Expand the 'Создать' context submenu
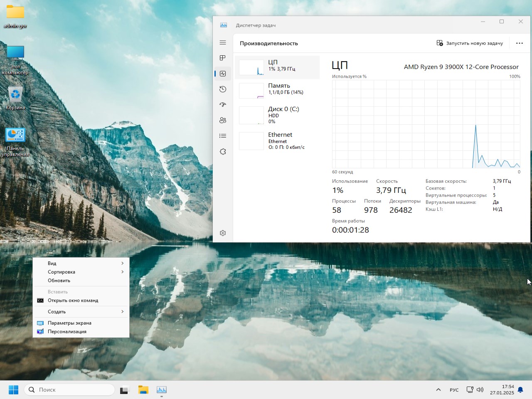The image size is (532, 399). click(81, 312)
